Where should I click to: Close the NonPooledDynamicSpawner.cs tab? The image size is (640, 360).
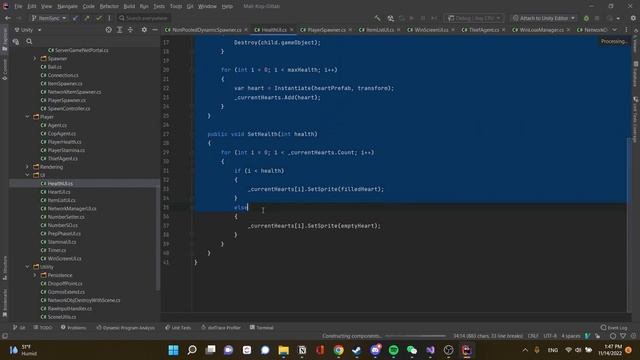click(x=246, y=30)
